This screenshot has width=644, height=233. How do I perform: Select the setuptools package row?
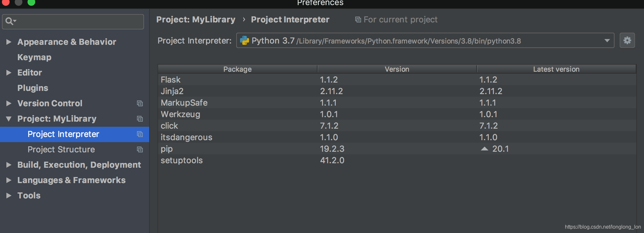(397, 160)
